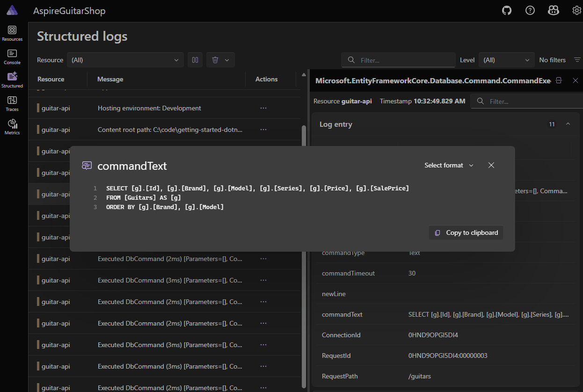Open Traces from the sidebar

[12, 103]
